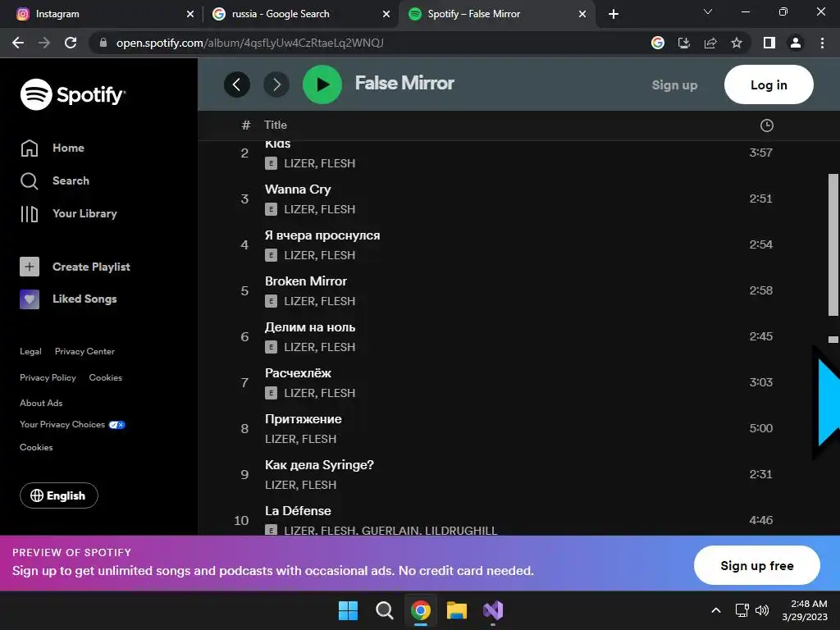
Task: Toggle the Chrome side panel
Action: tap(769, 43)
